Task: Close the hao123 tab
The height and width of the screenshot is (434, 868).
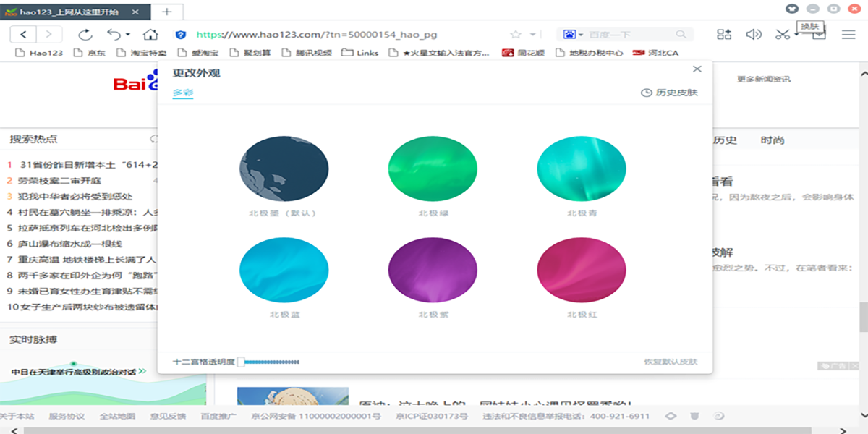Action: point(135,12)
